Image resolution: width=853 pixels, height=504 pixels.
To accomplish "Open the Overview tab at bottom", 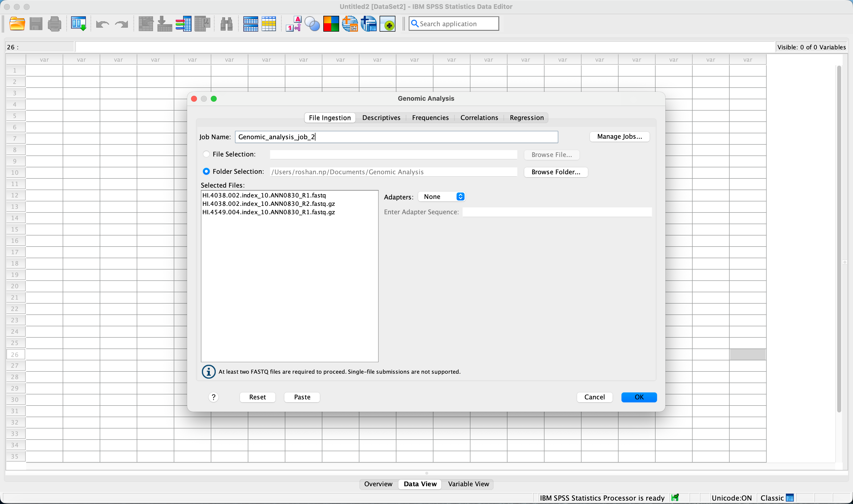I will coord(378,484).
